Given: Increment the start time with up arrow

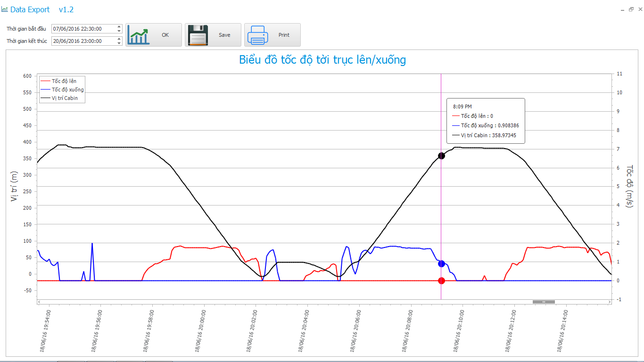Looking at the screenshot, I should coord(119,26).
